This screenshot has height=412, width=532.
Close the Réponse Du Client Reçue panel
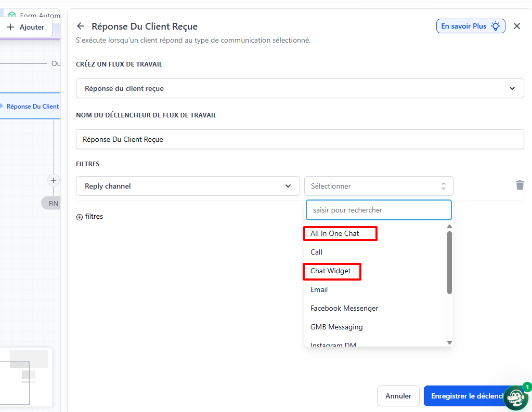517,26
